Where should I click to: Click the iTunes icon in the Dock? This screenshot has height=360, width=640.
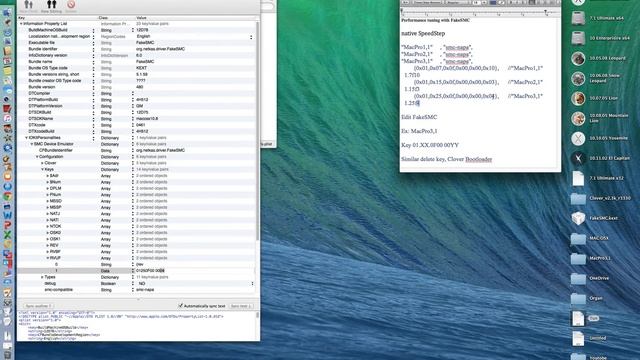(x=7, y=118)
